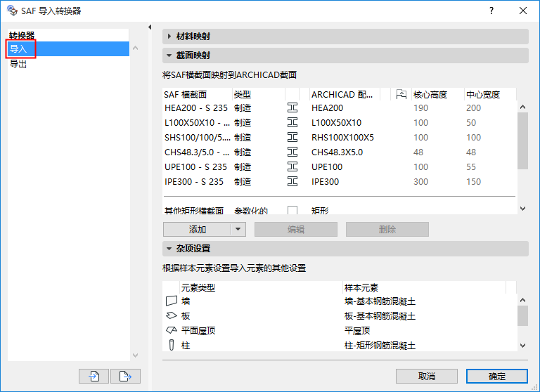The width and height of the screenshot is (540, 392).
Task: Select the L100X50X10 SAF cross-section row
Action: (339, 122)
